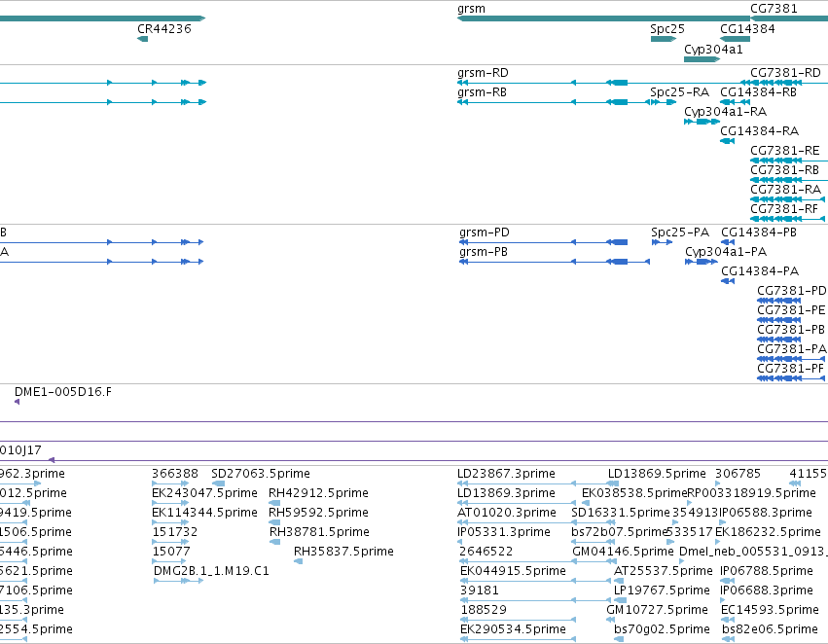The height and width of the screenshot is (644, 828).
Task: Open the GM10727.5prime EST
Action: point(611,620)
